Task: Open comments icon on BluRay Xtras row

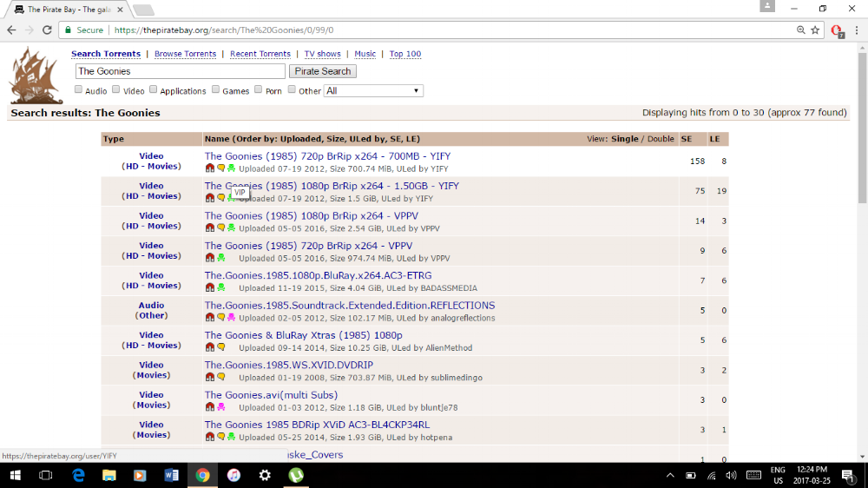Action: click(x=220, y=348)
